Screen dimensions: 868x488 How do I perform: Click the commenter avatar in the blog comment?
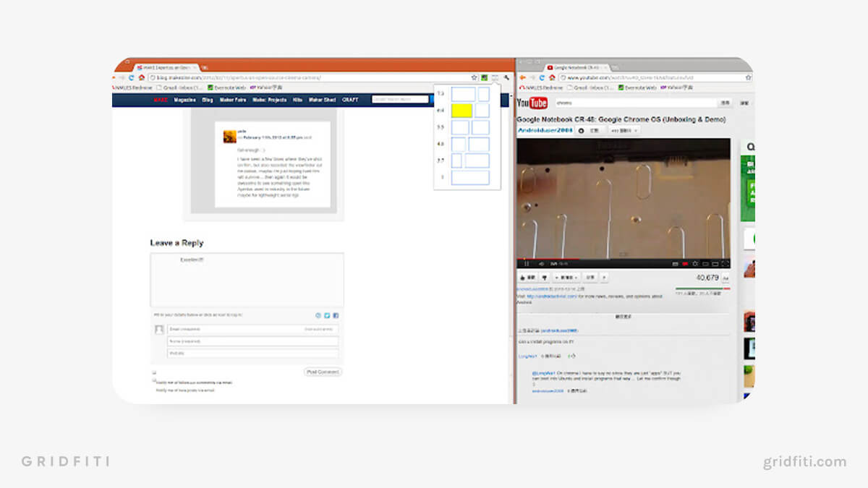click(229, 136)
